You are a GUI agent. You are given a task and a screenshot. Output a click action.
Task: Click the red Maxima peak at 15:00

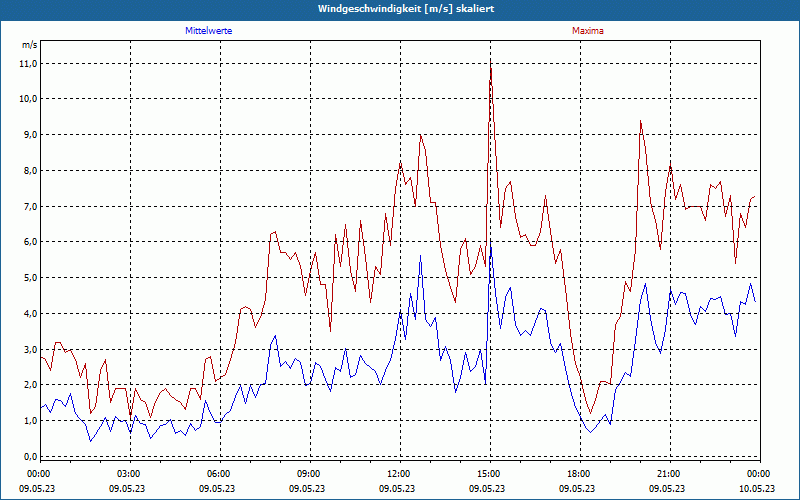pos(491,63)
